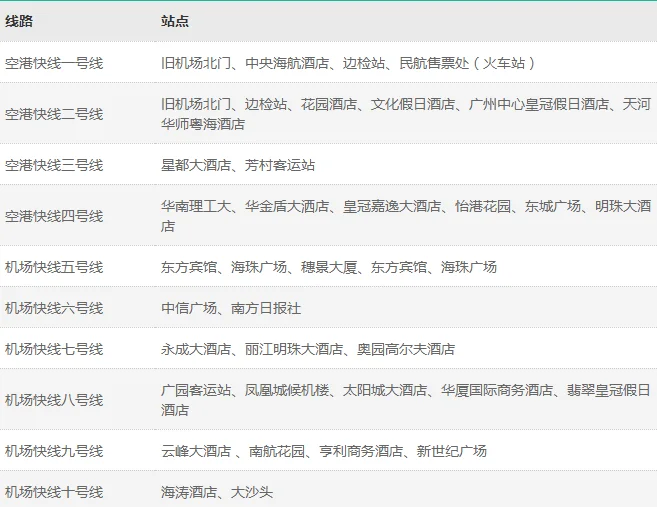The image size is (657, 507).
Task: Click the 线路 column header
Action: [19, 21]
